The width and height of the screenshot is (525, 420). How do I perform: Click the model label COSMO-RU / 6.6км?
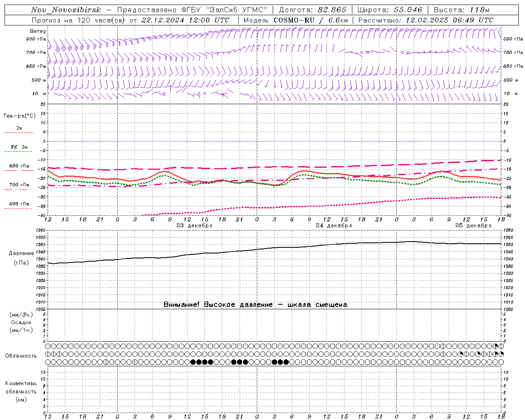point(310,20)
